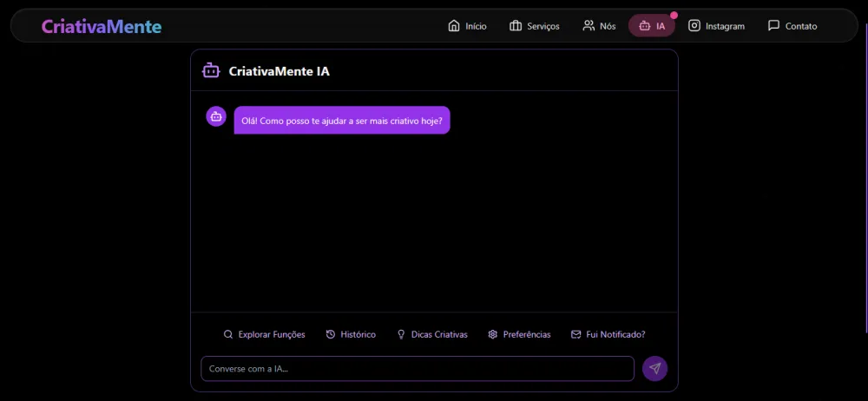Click the Olá greeting message bubble
Viewport: 868px width, 401px height.
coord(342,120)
